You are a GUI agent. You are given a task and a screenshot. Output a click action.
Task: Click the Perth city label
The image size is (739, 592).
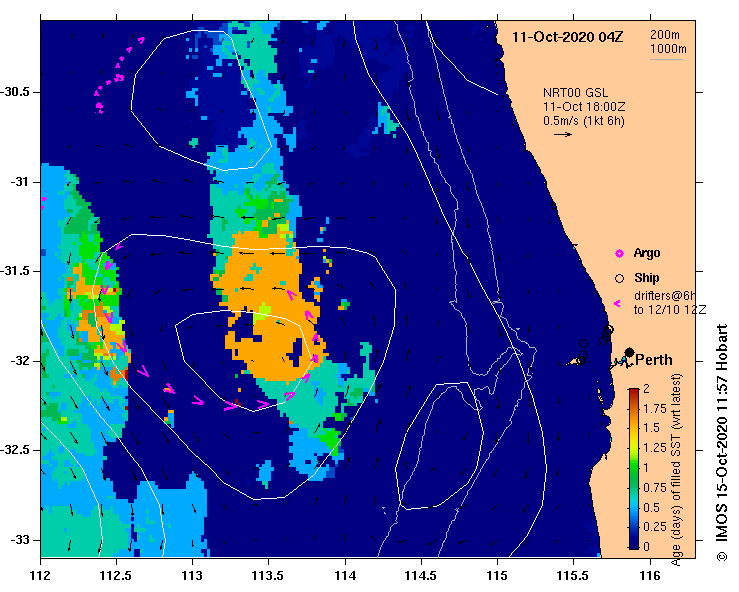click(654, 360)
